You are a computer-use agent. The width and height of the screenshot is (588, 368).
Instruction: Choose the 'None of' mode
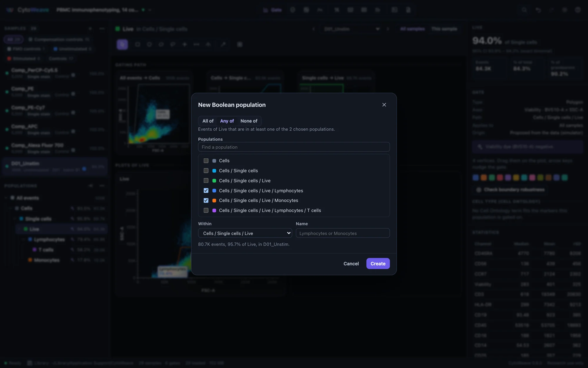pyautogui.click(x=249, y=121)
